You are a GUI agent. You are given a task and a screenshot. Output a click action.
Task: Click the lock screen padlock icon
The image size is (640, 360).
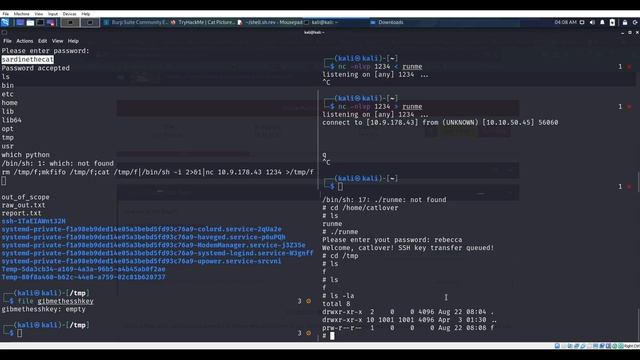click(625, 22)
